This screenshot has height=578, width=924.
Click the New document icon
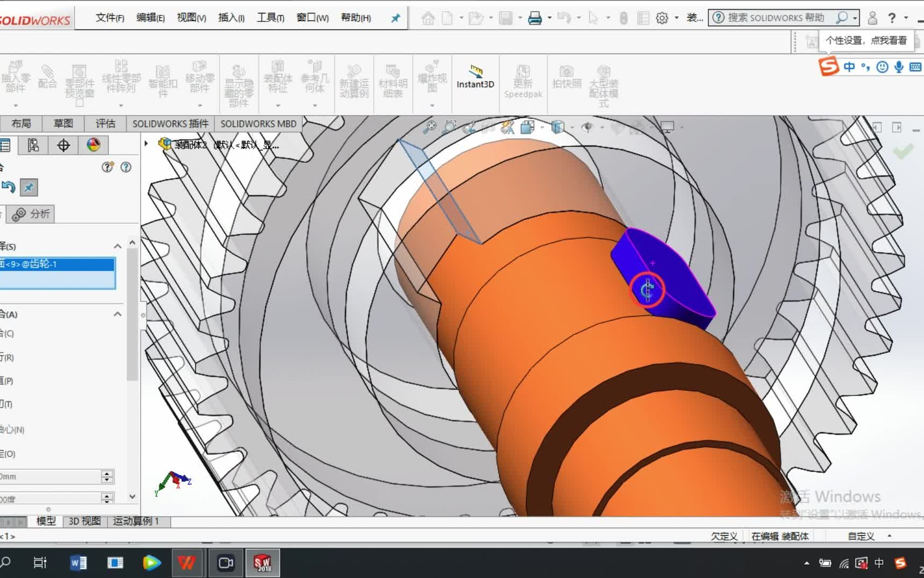click(x=447, y=18)
